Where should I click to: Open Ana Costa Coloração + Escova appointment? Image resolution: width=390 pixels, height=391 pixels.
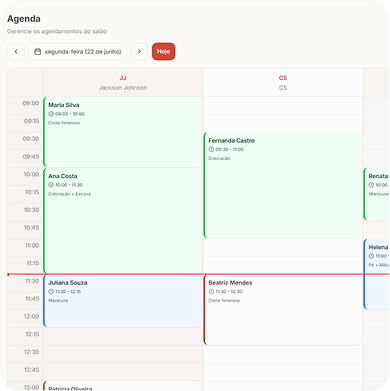pos(123,221)
